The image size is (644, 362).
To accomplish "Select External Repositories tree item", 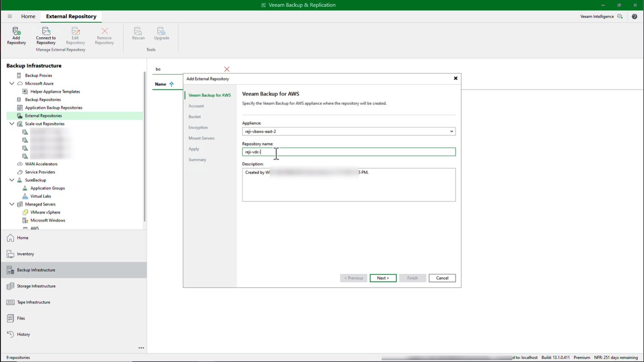I will click(x=75, y=116).
